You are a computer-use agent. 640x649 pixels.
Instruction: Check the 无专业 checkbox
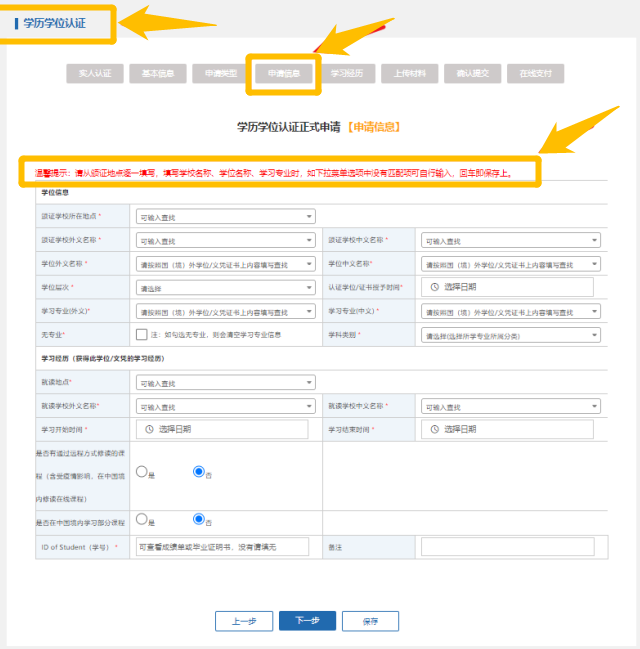[x=142, y=335]
